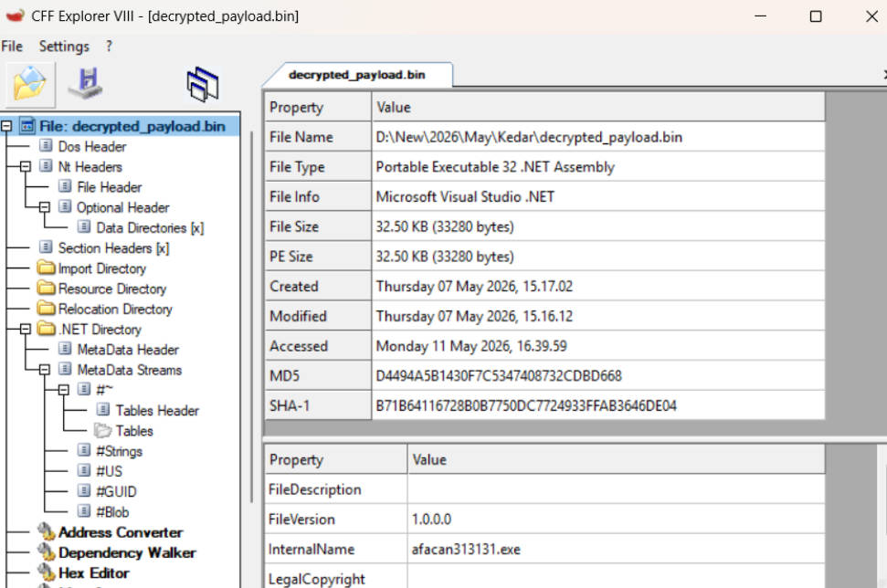The image size is (887, 588).
Task: Click the FileVersion value 1.0.0.0
Action: tap(431, 519)
